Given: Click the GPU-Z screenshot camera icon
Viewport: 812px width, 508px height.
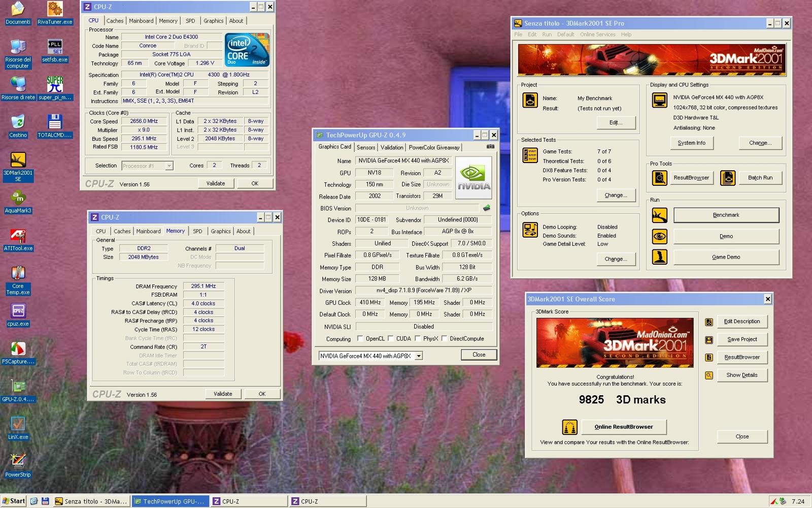Looking at the screenshot, I should [490, 146].
